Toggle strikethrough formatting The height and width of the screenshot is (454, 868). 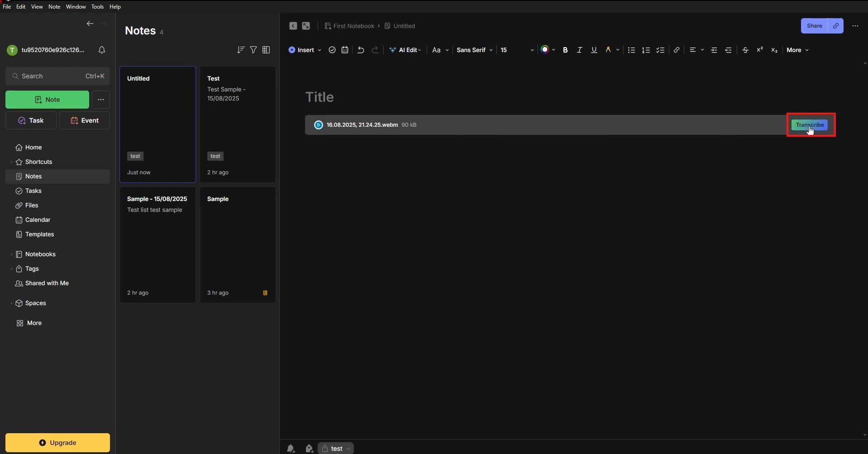pos(745,50)
